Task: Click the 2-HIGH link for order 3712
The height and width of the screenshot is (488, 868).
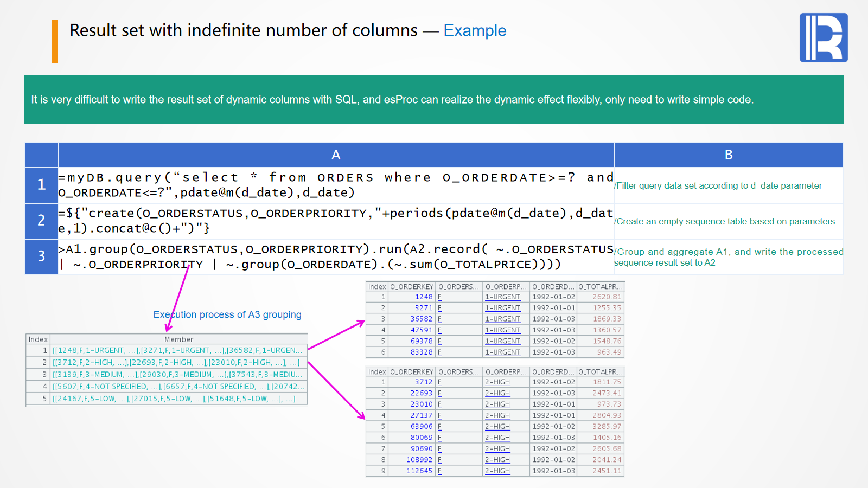Action: 497,382
